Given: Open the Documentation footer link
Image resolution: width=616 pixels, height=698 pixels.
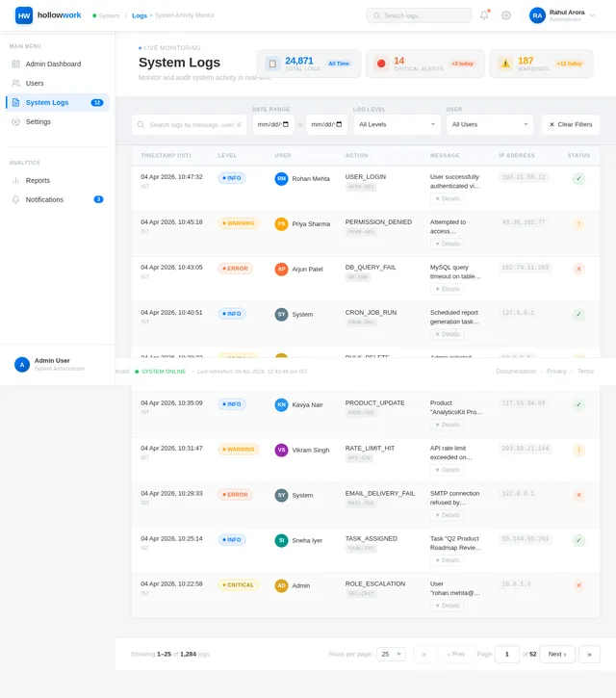Looking at the screenshot, I should 516,372.
